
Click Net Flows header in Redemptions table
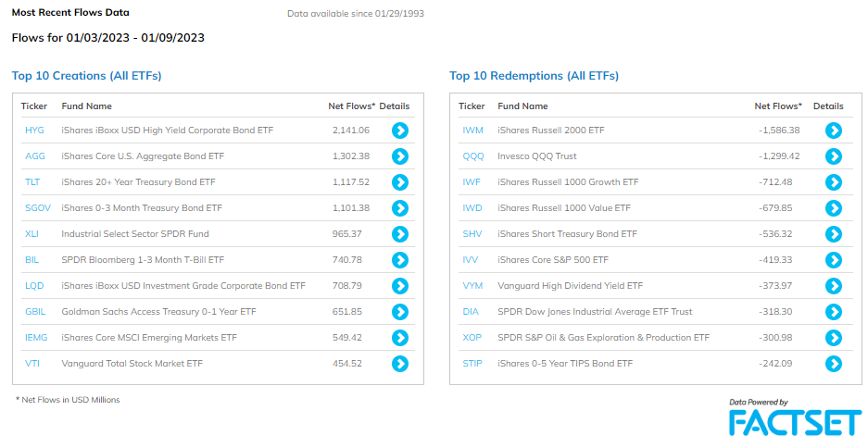pos(778,106)
